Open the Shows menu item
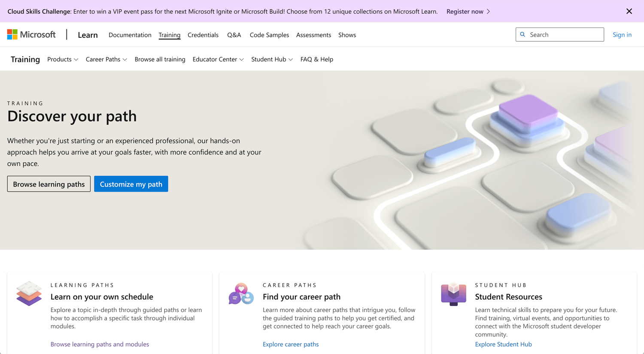The image size is (644, 354). 347,35
